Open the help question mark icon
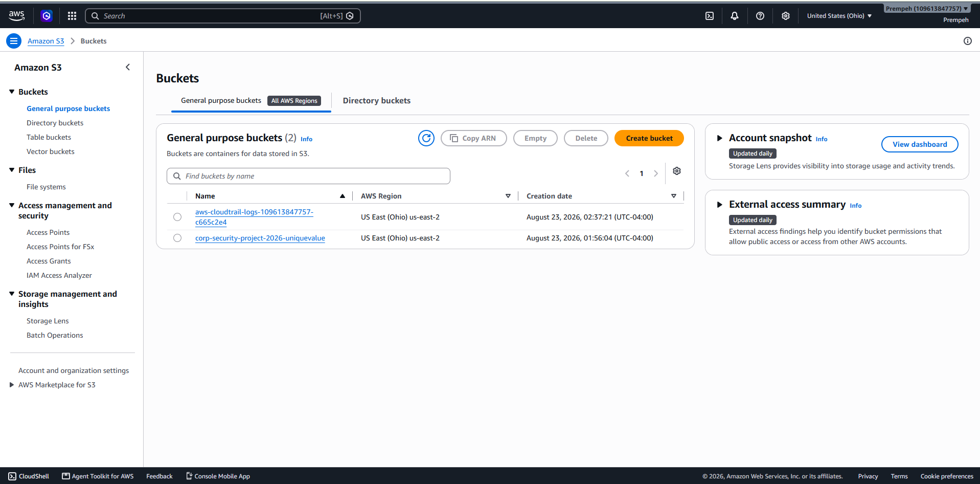 (x=760, y=16)
